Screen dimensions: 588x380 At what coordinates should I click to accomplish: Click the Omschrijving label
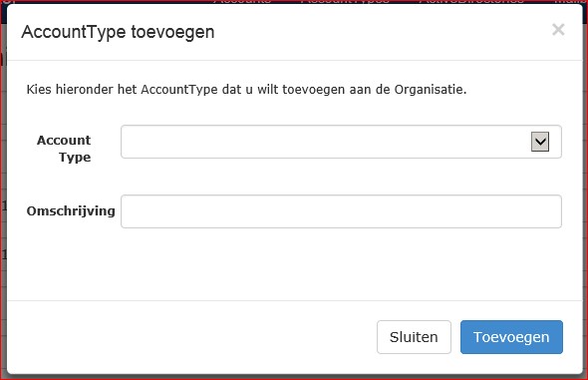tap(71, 210)
